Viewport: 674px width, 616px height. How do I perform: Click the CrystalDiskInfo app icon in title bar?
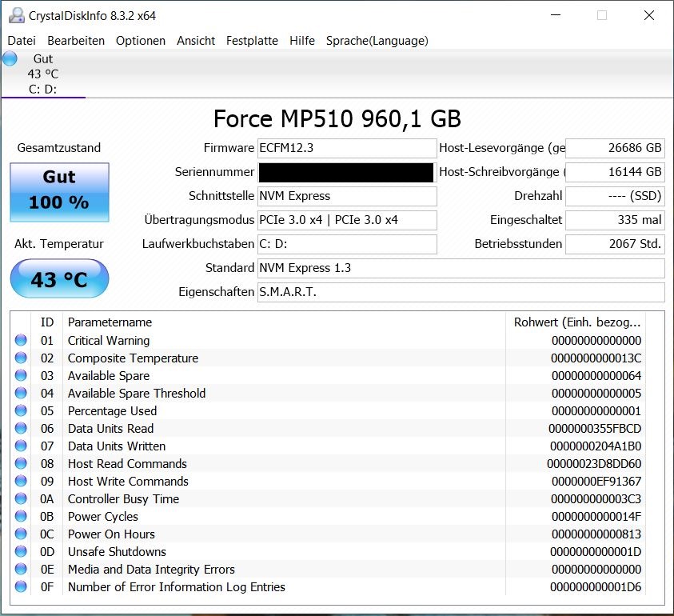coord(16,15)
